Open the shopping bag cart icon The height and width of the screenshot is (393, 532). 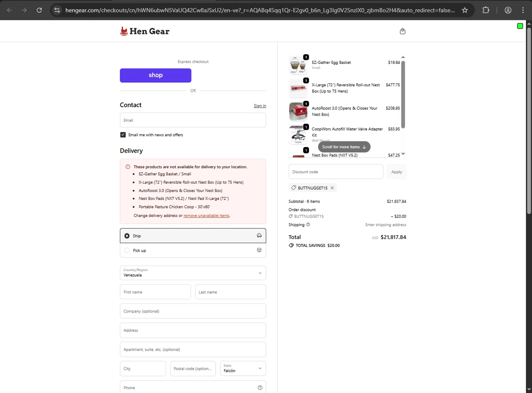point(403,31)
